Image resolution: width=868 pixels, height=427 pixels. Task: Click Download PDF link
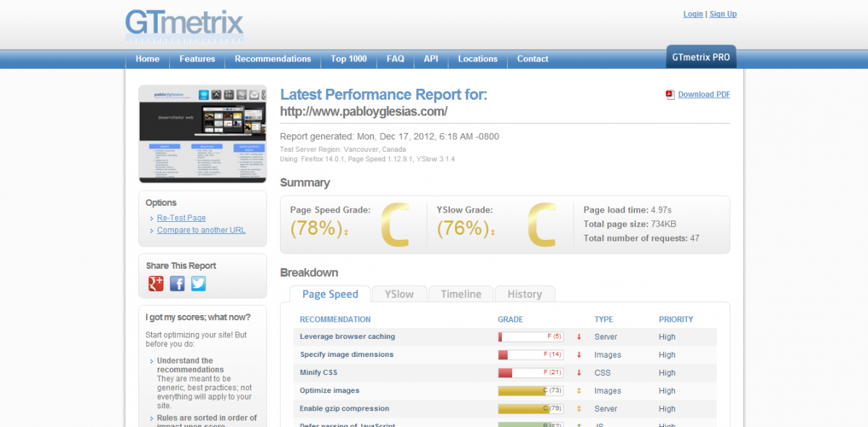[704, 95]
